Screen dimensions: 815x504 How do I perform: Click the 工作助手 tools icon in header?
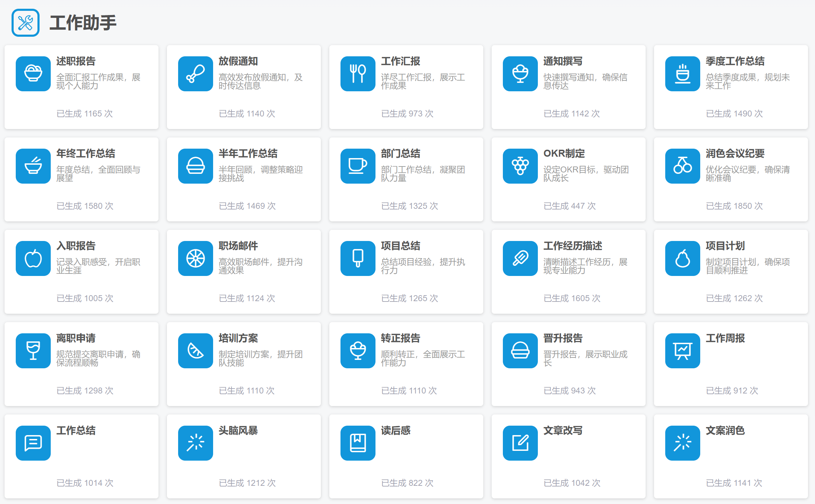[25, 23]
